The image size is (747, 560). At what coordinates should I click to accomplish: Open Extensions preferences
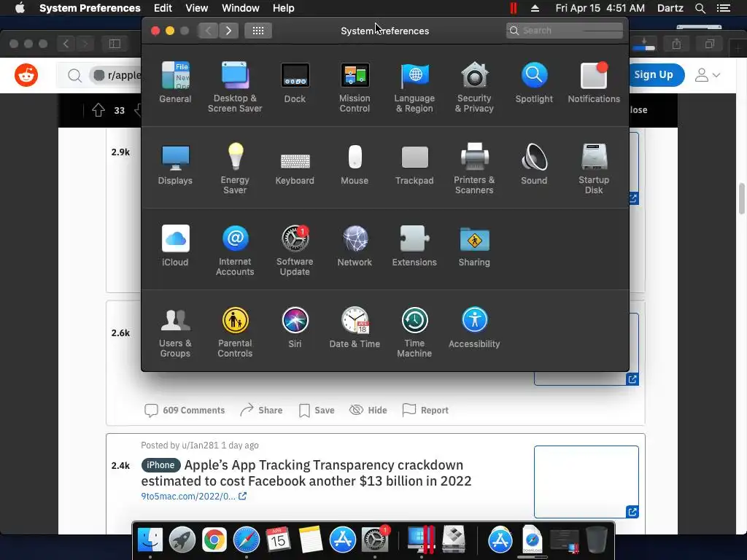(x=414, y=246)
